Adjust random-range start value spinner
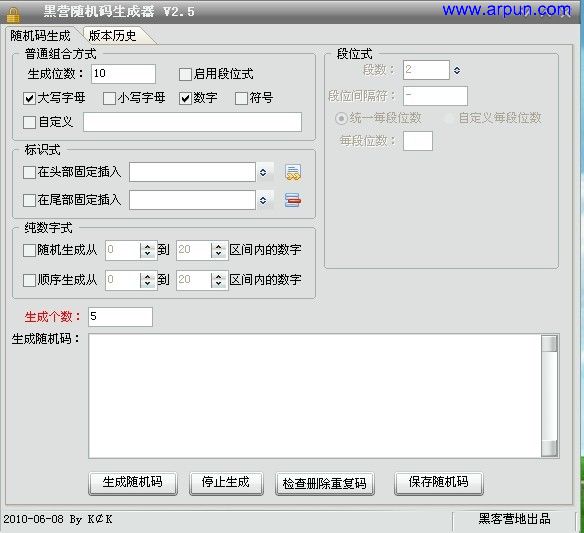This screenshot has height=533, width=584. coord(147,250)
